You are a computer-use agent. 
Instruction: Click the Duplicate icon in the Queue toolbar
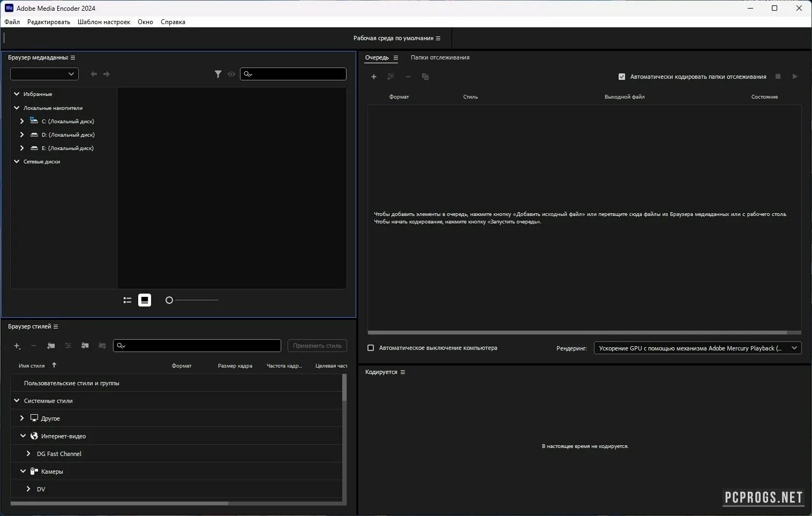tap(425, 77)
